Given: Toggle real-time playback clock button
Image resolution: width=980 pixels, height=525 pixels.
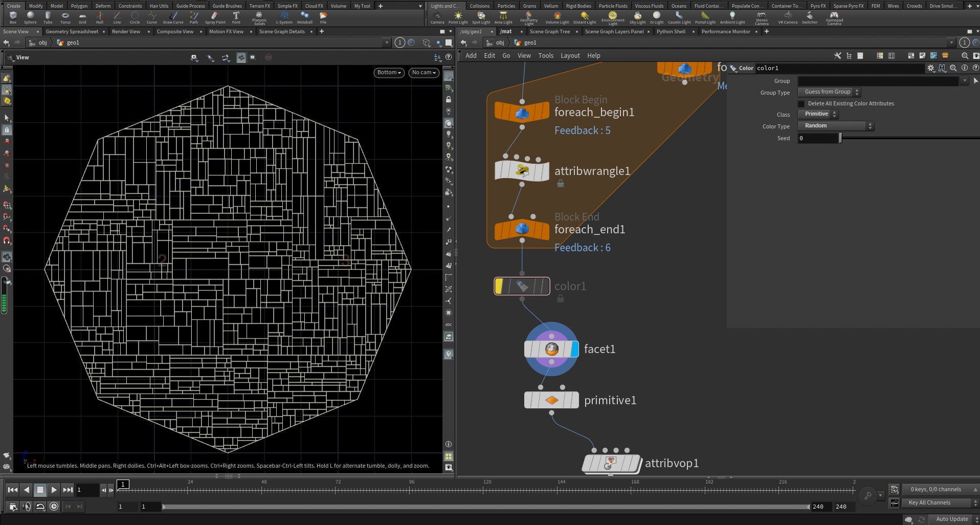Looking at the screenshot, I should (x=54, y=506).
